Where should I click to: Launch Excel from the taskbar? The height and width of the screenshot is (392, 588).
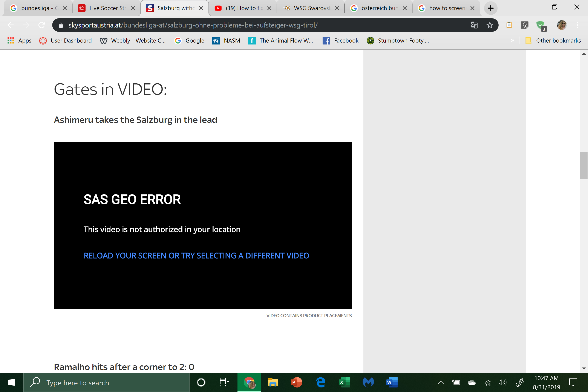pyautogui.click(x=344, y=382)
